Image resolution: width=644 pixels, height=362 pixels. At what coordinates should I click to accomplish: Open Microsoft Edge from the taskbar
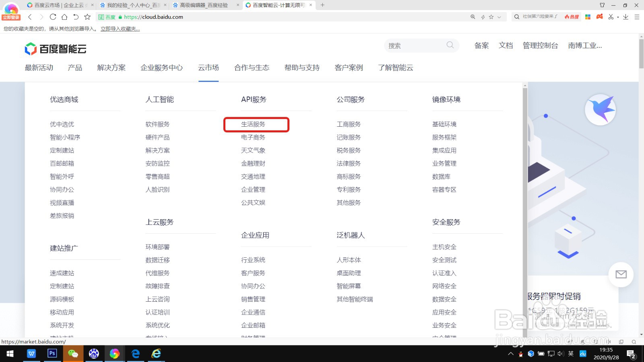[136, 354]
